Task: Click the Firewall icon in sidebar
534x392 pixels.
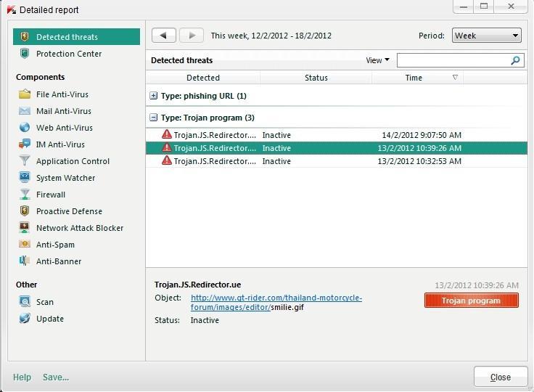Action: (x=25, y=195)
